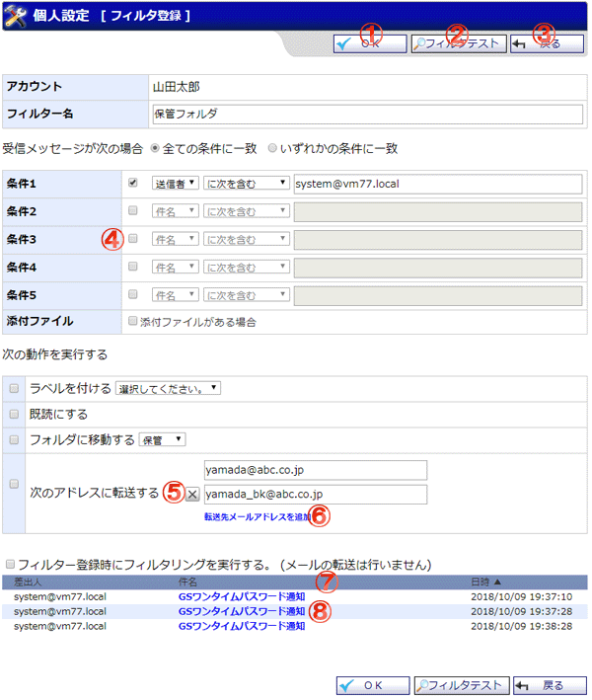Open GSワンタイムパスワード通知 mail from 19:38:28

pyautogui.click(x=242, y=626)
